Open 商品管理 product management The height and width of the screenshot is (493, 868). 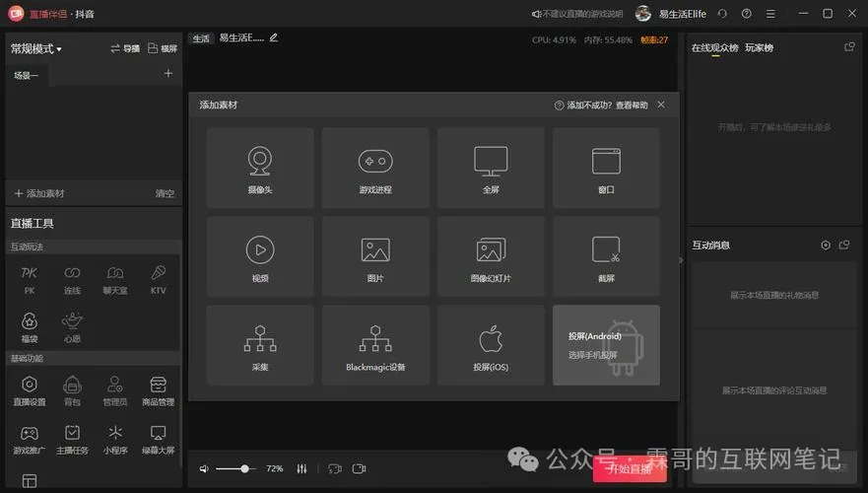point(158,389)
